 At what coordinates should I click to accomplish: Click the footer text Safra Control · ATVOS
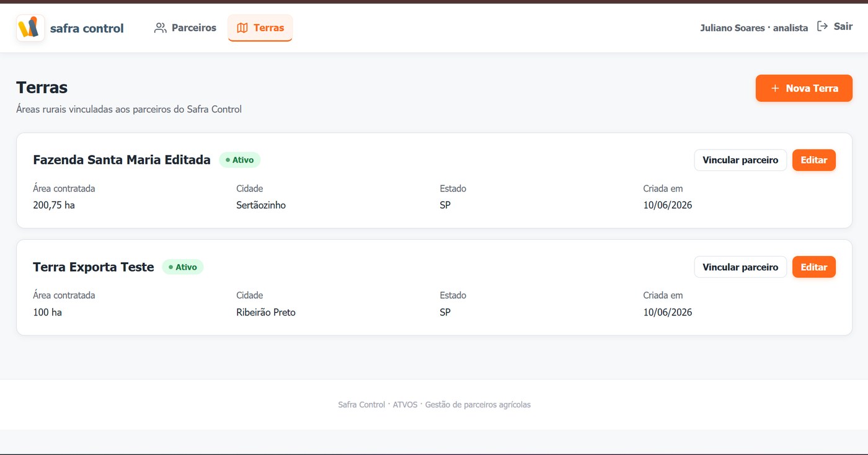[378, 405]
